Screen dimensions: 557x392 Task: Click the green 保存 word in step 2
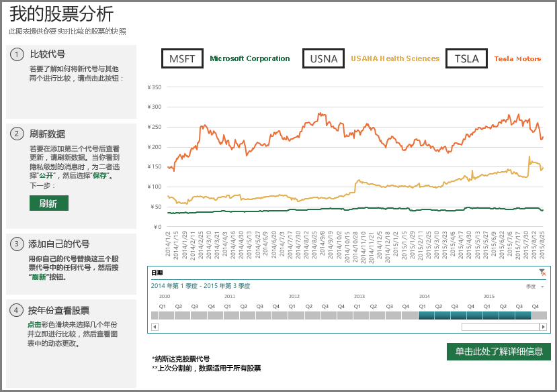(x=100, y=176)
